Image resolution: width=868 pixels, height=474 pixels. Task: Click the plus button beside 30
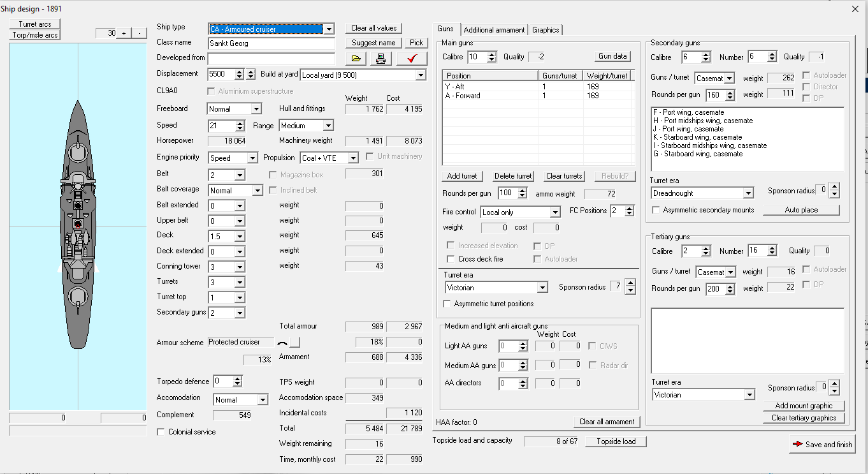pyautogui.click(x=124, y=33)
